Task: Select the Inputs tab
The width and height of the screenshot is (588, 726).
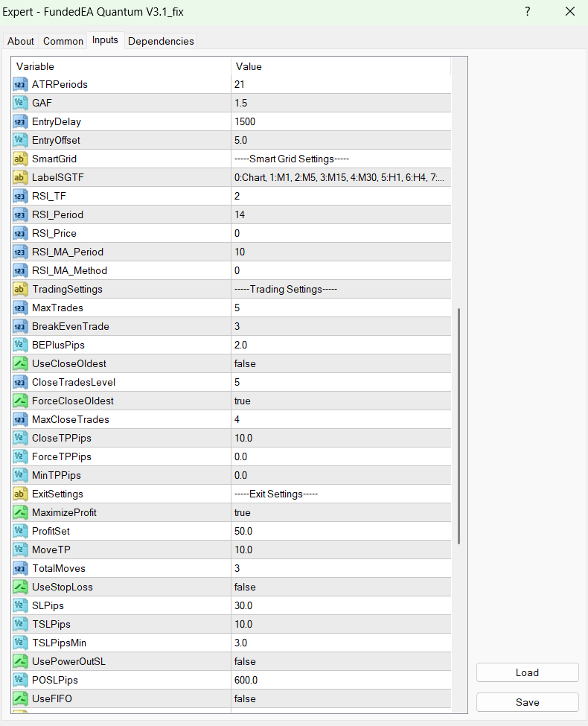Action: click(x=105, y=40)
